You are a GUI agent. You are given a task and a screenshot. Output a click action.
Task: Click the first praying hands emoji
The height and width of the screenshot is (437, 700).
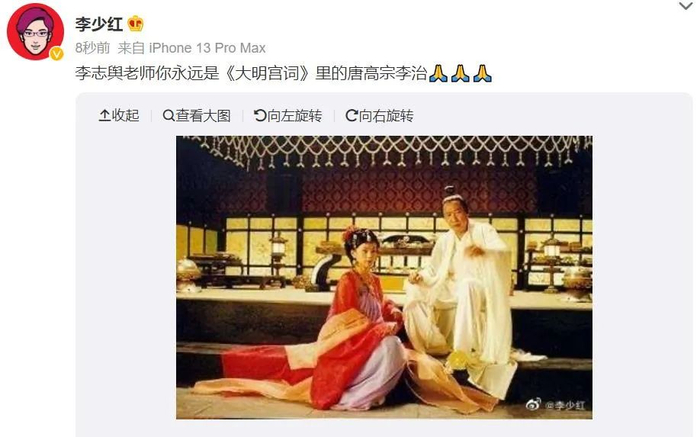pyautogui.click(x=438, y=73)
